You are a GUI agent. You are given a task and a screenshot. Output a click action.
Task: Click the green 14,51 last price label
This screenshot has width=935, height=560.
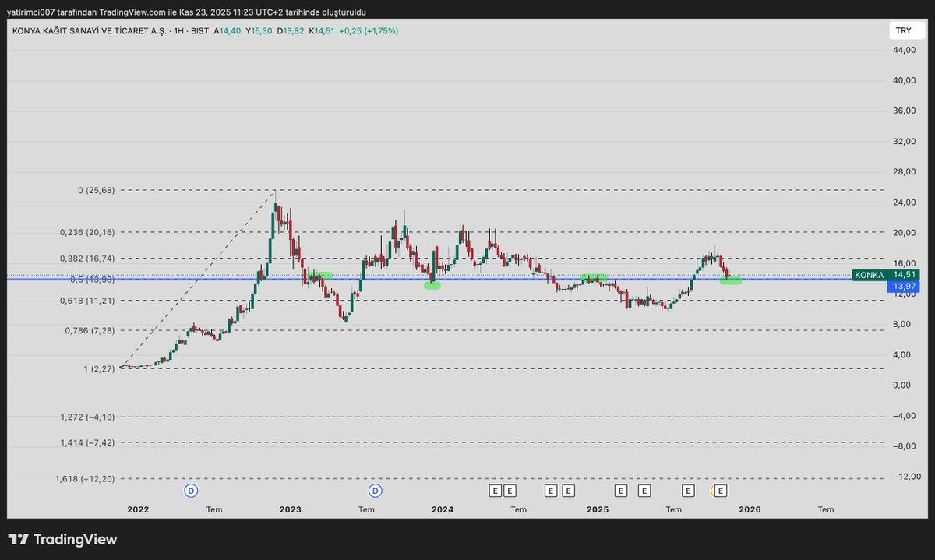[x=904, y=275]
